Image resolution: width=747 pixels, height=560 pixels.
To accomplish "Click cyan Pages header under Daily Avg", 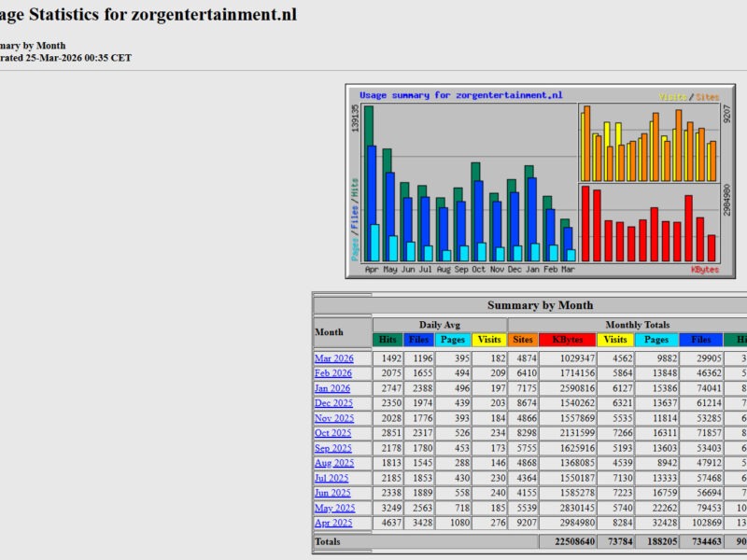I will coord(454,340).
